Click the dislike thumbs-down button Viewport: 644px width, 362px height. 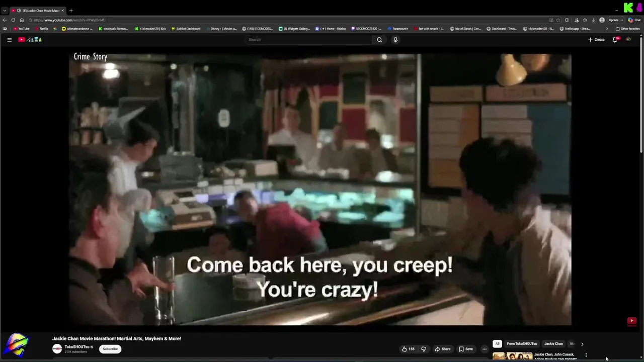coord(424,349)
